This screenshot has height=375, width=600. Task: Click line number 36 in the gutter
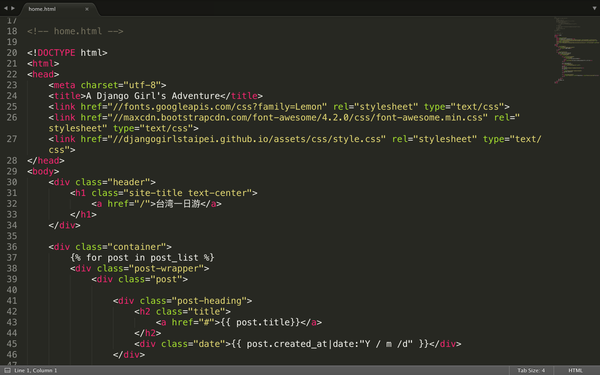(12, 247)
